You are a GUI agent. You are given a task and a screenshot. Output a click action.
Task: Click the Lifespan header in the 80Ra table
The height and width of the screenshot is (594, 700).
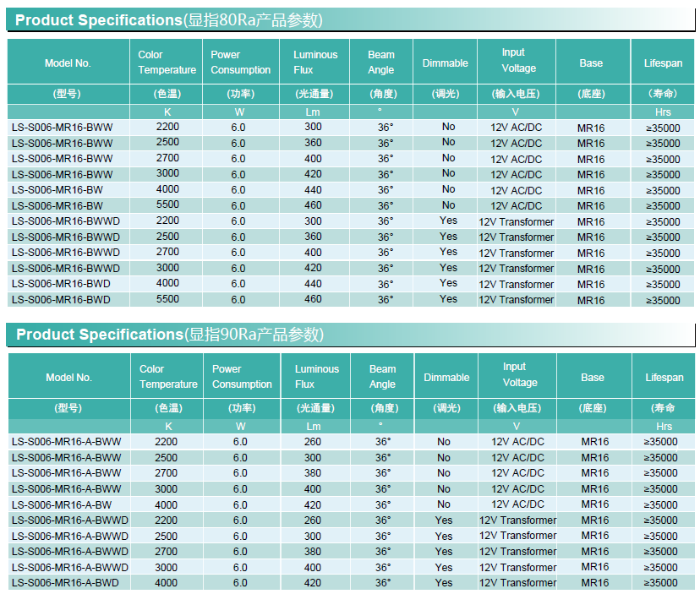pyautogui.click(x=662, y=63)
